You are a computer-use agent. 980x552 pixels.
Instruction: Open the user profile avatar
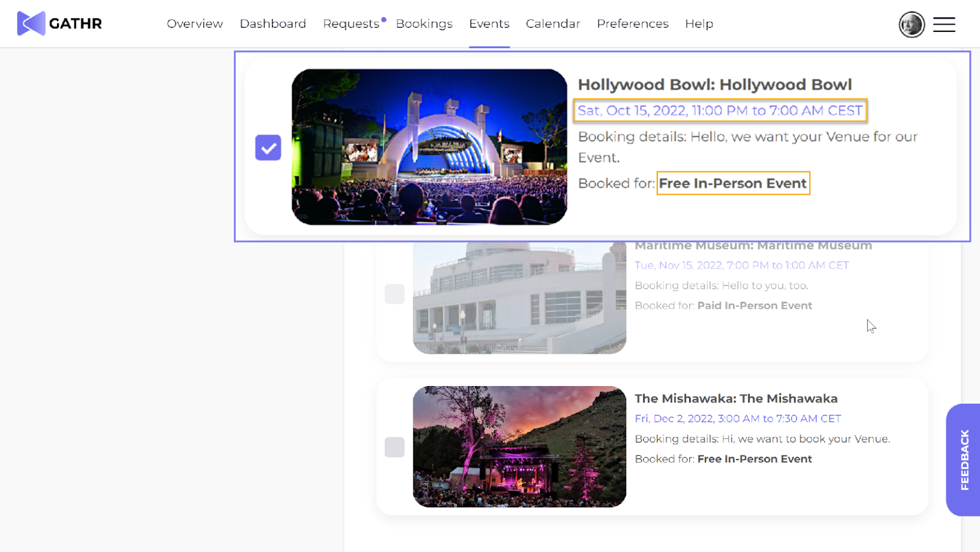click(911, 24)
